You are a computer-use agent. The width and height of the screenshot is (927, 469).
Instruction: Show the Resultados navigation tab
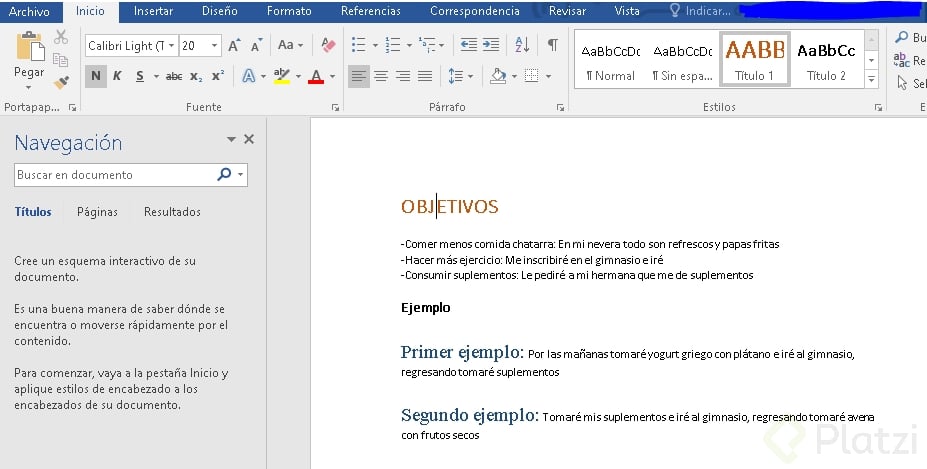pos(172,212)
